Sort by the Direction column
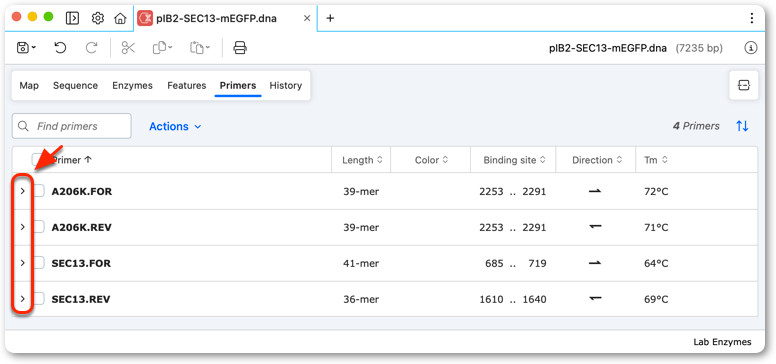 coord(596,160)
